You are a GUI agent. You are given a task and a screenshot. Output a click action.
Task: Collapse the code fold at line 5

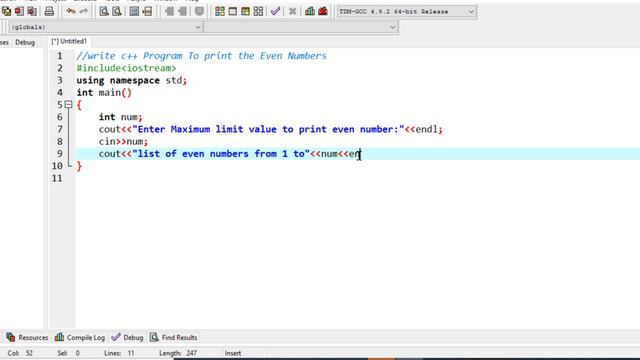69,105
